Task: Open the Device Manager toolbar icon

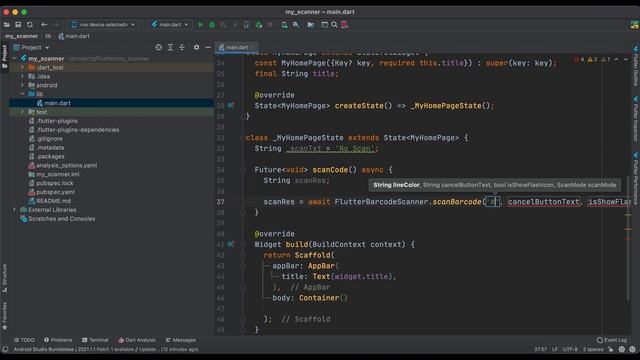Action: (x=284, y=24)
